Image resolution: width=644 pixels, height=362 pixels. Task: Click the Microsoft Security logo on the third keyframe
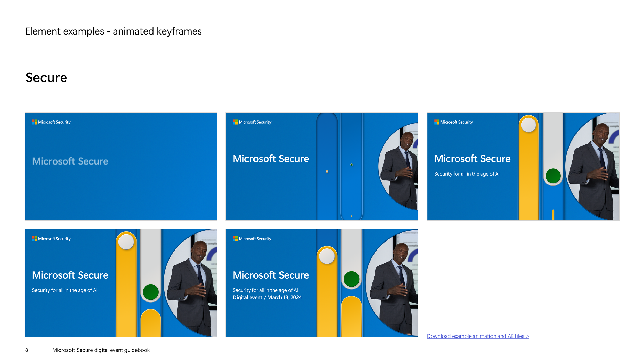click(453, 122)
